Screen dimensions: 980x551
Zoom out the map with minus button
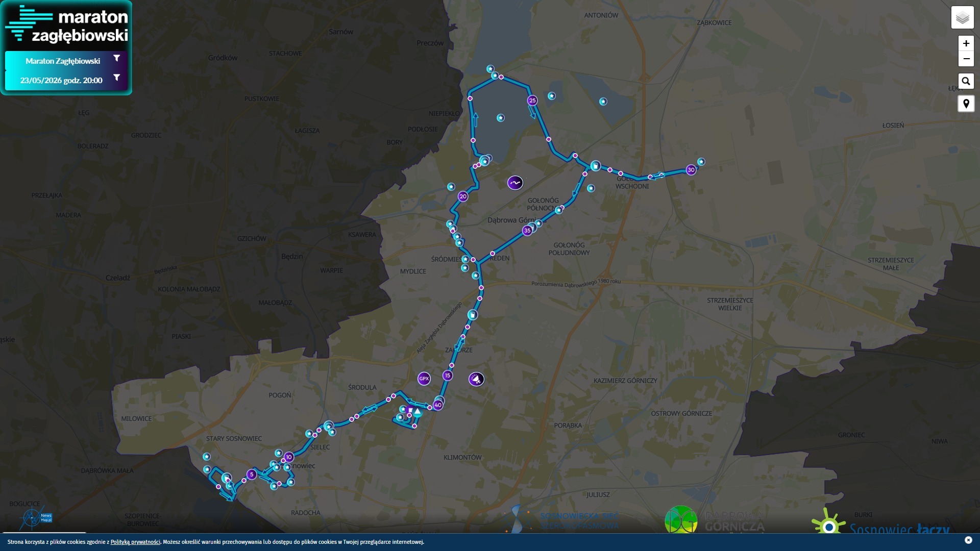click(966, 59)
